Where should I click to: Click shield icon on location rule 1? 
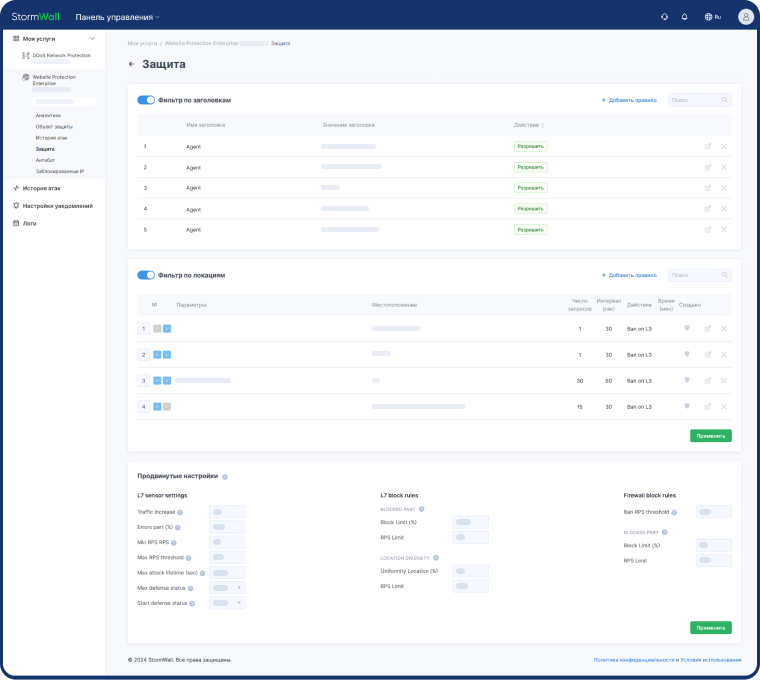tap(687, 328)
